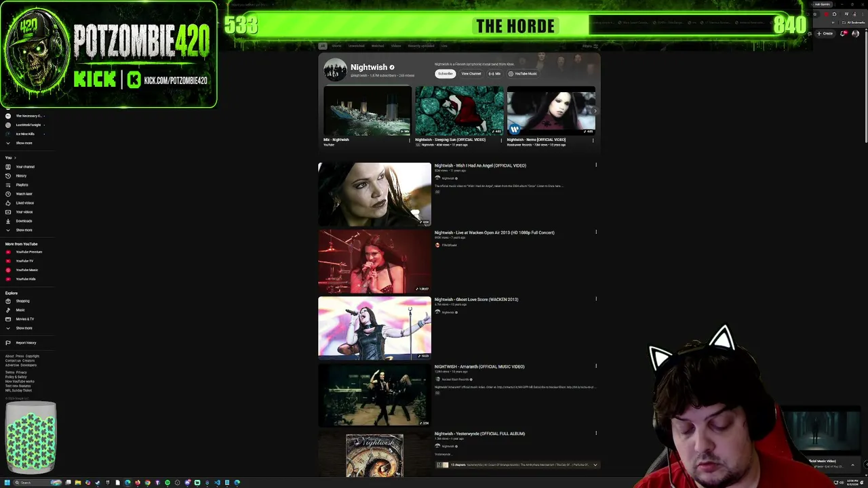Open more options for Mix - Nightwish

(410, 140)
